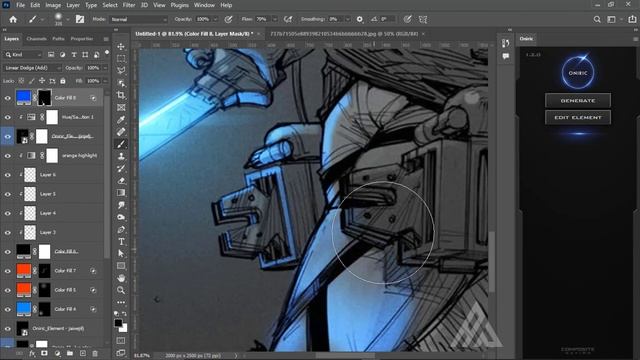Select the Frame tool
Screen dimensions: 640x360
121,107
